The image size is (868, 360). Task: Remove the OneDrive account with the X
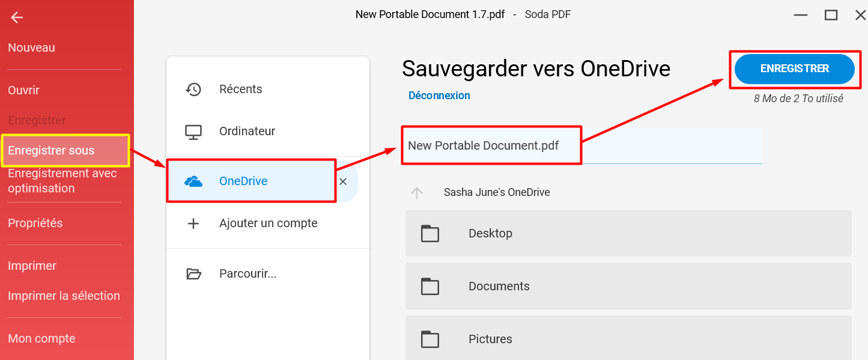343,182
